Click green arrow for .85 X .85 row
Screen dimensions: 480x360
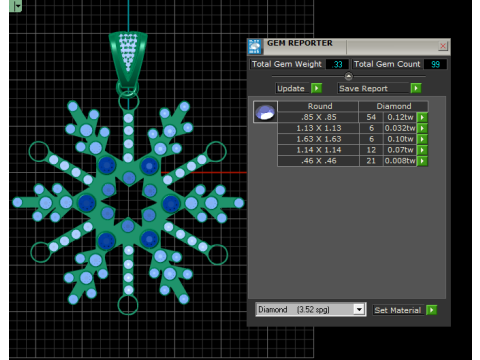click(422, 117)
